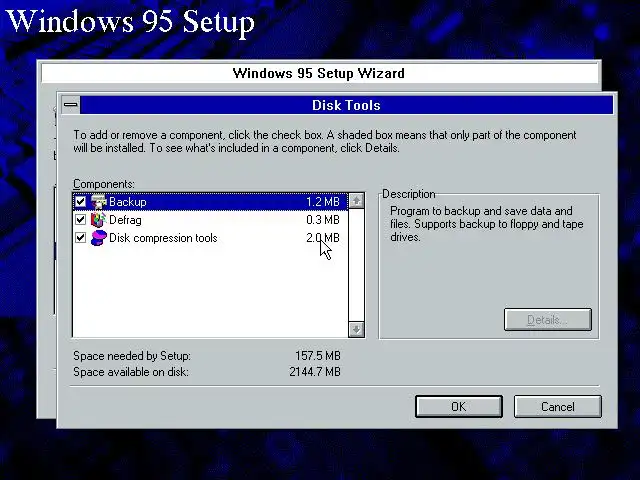This screenshot has width=640, height=480.
Task: Click the 2.0 MB size value
Action: 323,238
